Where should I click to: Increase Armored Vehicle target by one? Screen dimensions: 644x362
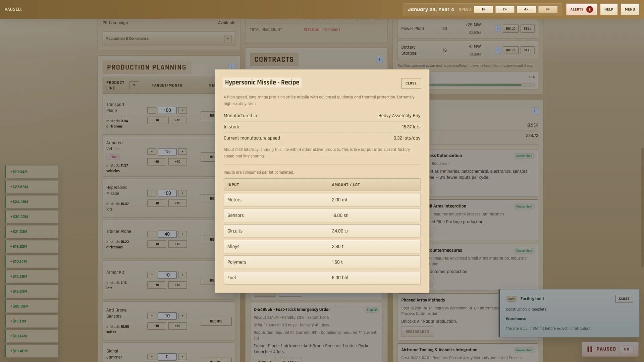click(x=182, y=152)
